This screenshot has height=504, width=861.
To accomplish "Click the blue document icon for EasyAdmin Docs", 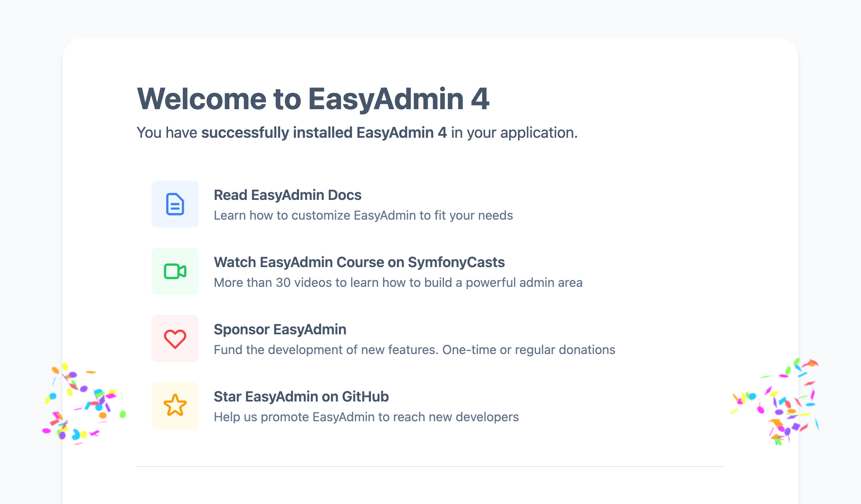I will click(175, 204).
